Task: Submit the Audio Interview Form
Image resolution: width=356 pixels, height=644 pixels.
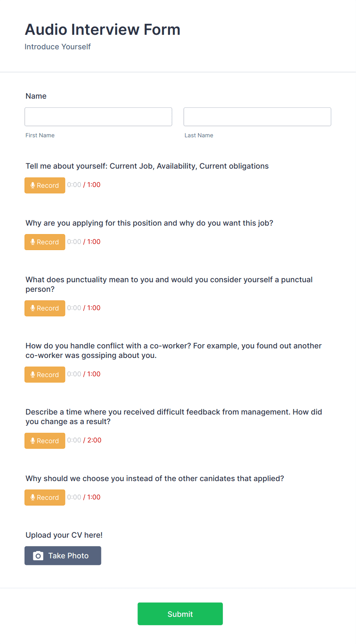Action: 180,614
